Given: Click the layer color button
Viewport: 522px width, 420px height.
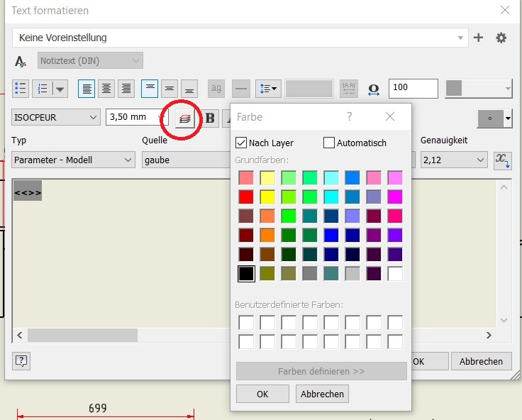Looking at the screenshot, I should click(x=185, y=118).
